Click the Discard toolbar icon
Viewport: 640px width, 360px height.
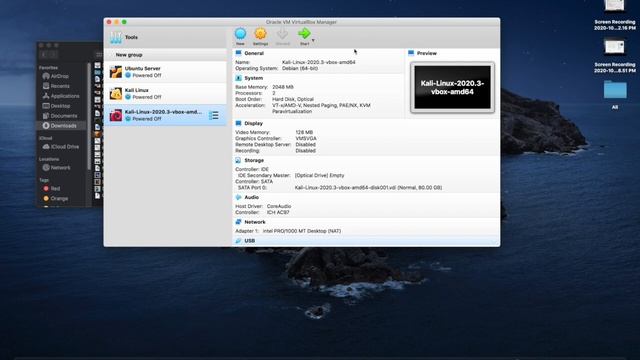[282, 34]
